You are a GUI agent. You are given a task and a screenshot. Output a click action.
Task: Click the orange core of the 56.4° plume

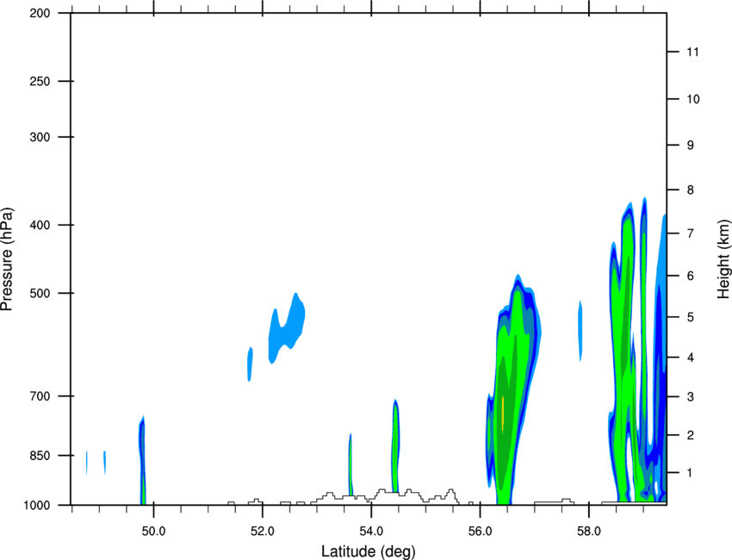click(x=503, y=413)
